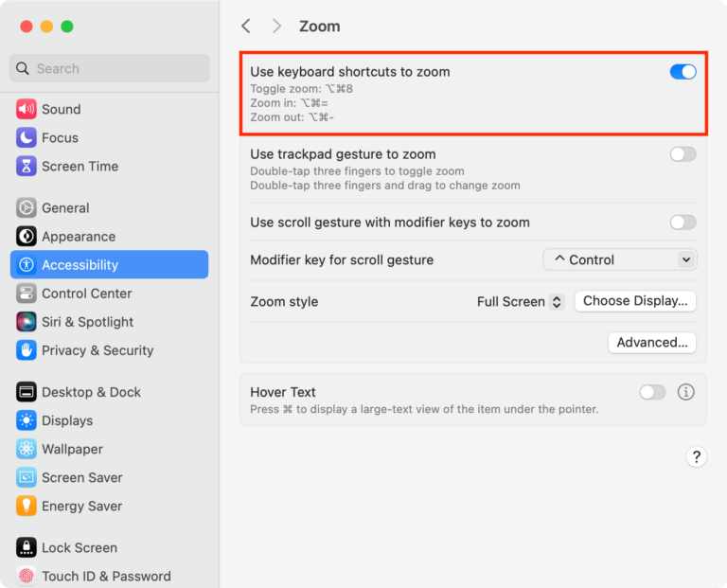Click the Sound speaker icon in sidebar
Image resolution: width=727 pixels, height=588 pixels.
pos(27,110)
